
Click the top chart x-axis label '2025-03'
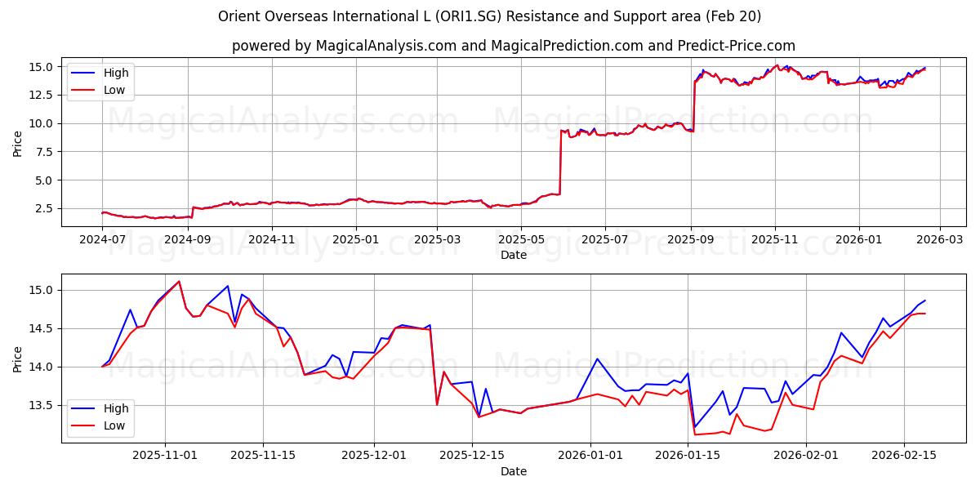437,241
